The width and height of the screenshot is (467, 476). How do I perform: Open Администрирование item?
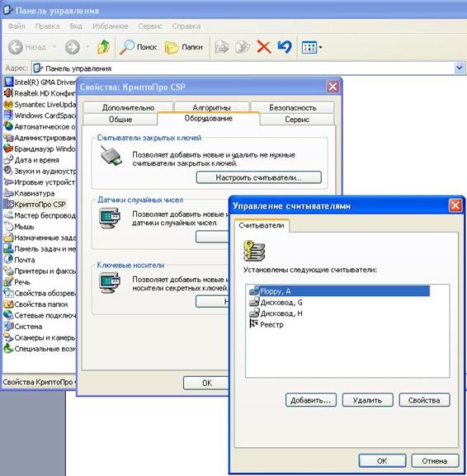(40, 138)
